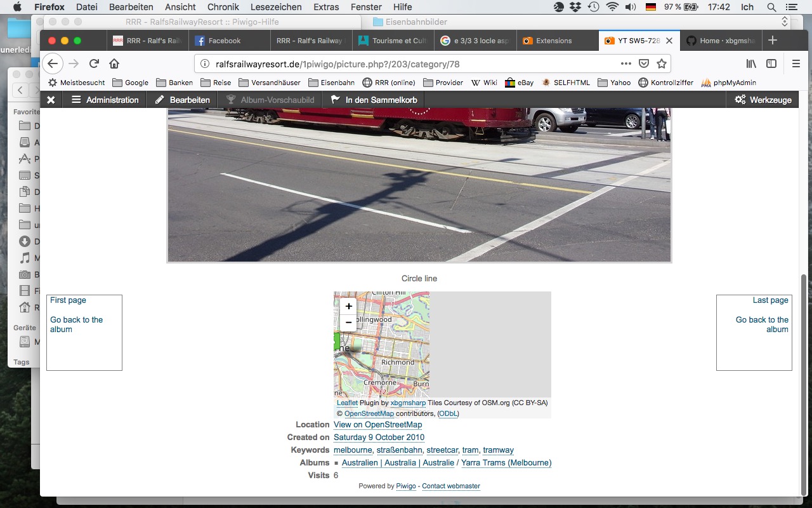The image size is (812, 508).
Task: Reload the current page
Action: coord(94,63)
